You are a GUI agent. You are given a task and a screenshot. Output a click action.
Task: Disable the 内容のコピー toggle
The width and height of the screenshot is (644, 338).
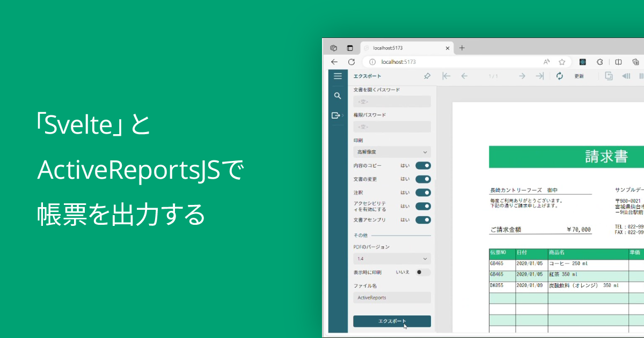(x=423, y=165)
